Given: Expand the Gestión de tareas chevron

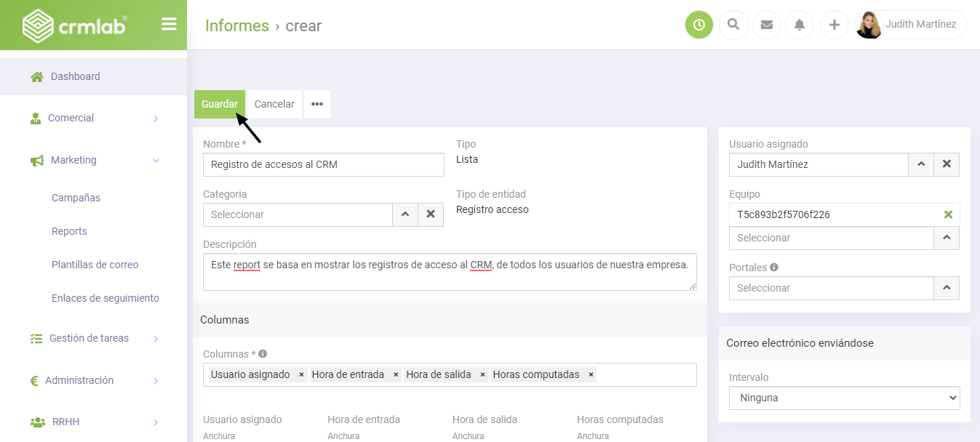Looking at the screenshot, I should (156, 339).
